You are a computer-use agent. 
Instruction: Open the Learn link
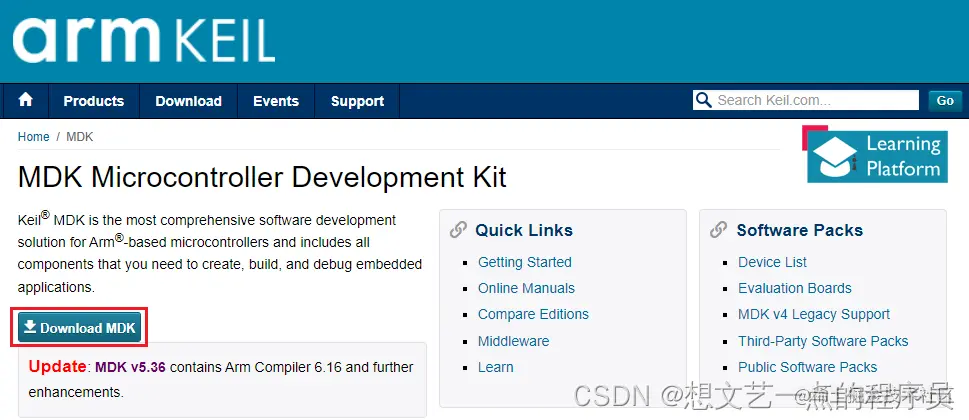coord(496,367)
